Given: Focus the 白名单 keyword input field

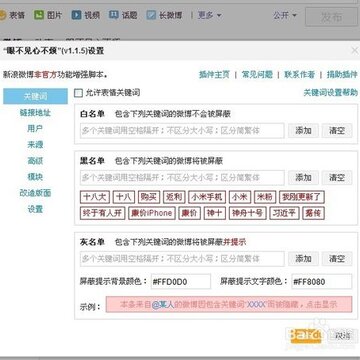Looking at the screenshot, I should (x=182, y=131).
